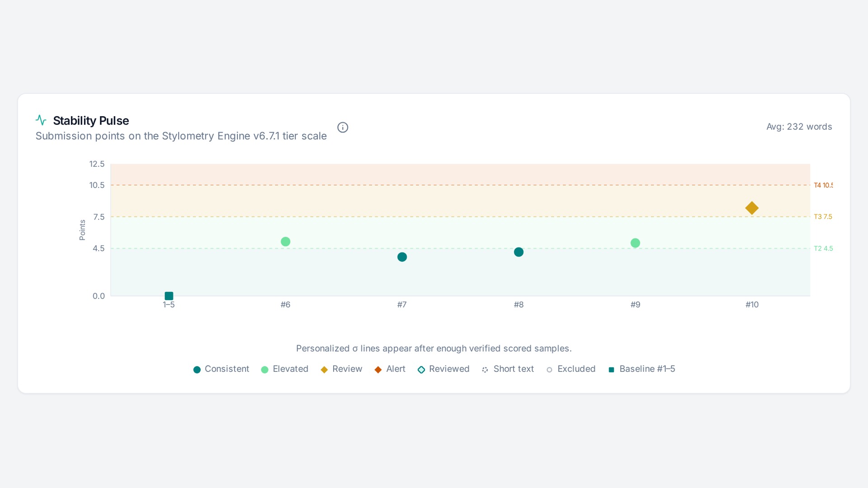Toggle the Consistent legend entry

tap(221, 369)
